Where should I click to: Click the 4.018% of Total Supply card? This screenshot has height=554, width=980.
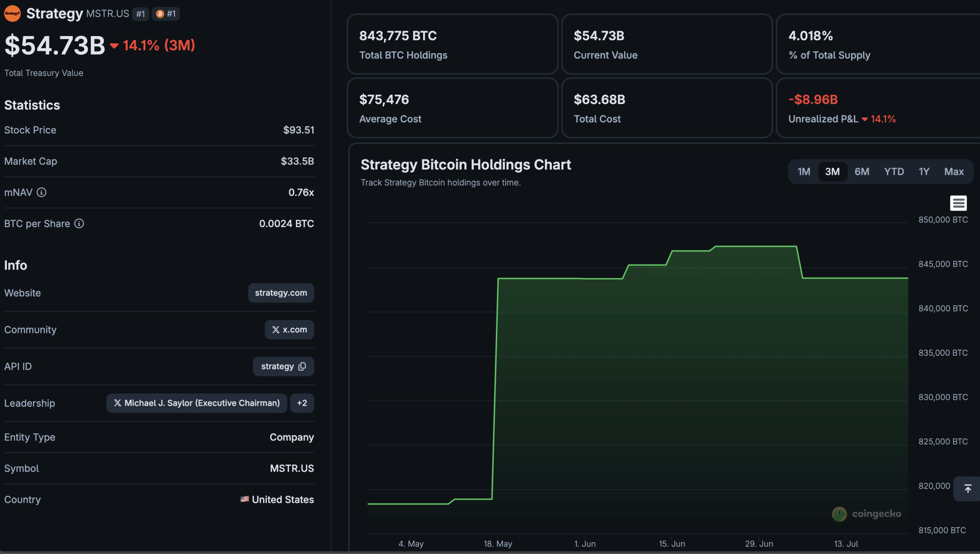point(878,44)
